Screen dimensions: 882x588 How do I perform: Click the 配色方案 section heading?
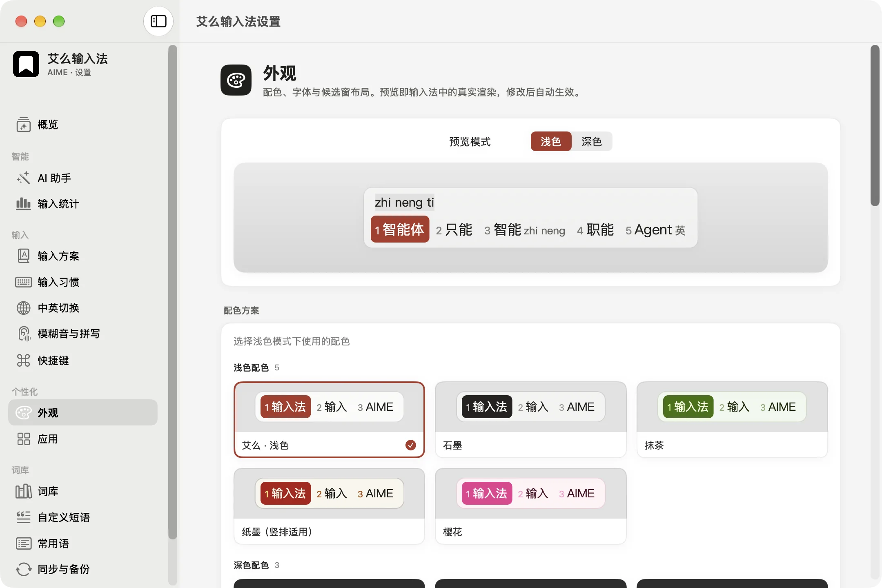pos(241,310)
